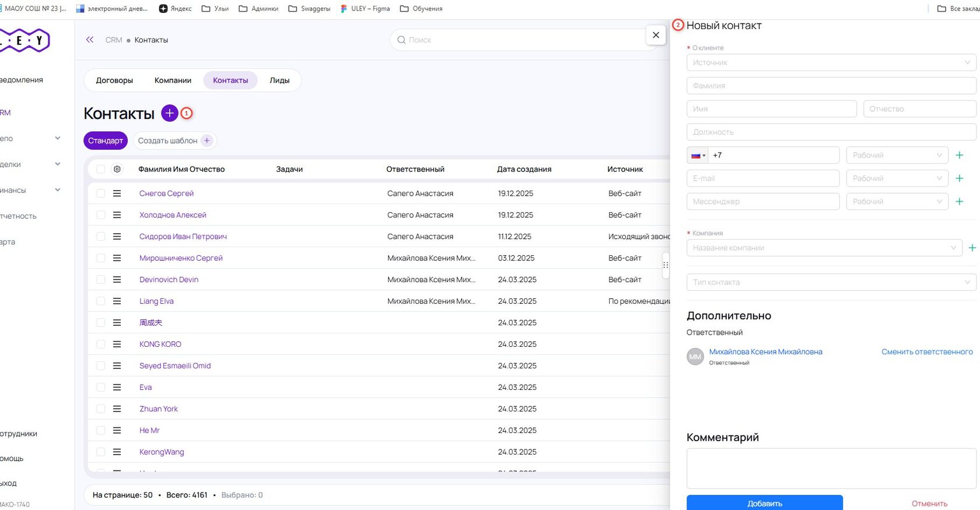
Task: Click the search magnifier icon
Action: click(x=401, y=40)
